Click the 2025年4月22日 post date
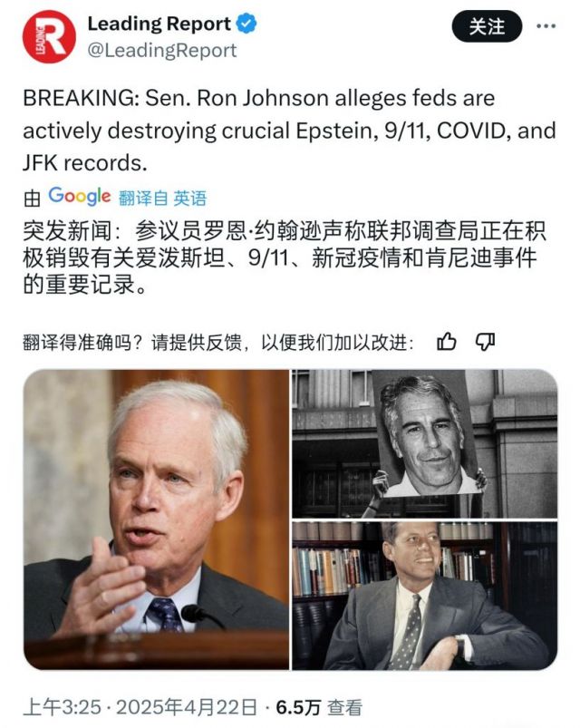Image resolution: width=580 pixels, height=728 pixels. [186, 707]
